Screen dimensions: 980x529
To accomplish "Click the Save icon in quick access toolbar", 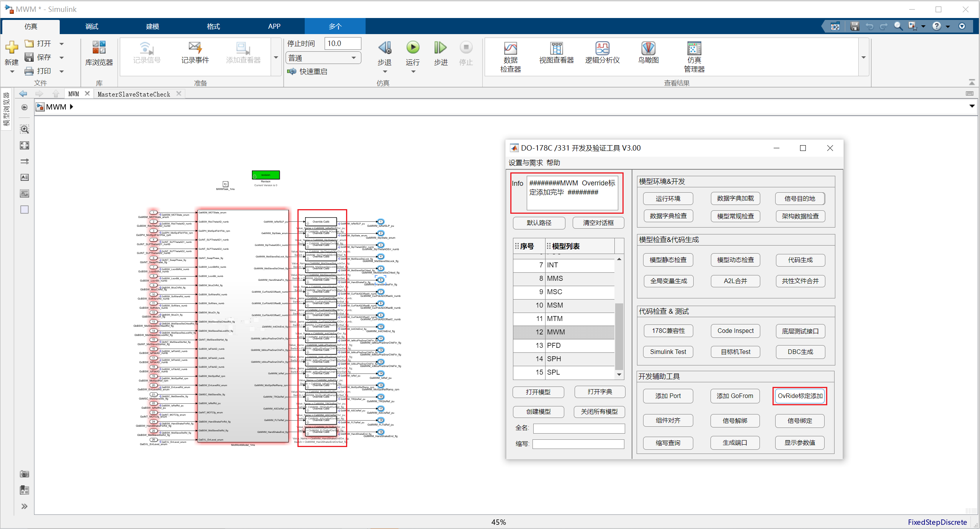I will [x=854, y=26].
